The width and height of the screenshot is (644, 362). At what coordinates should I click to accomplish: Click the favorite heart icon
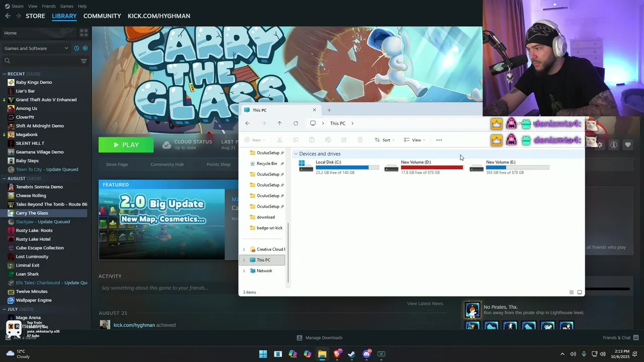pos(628,145)
